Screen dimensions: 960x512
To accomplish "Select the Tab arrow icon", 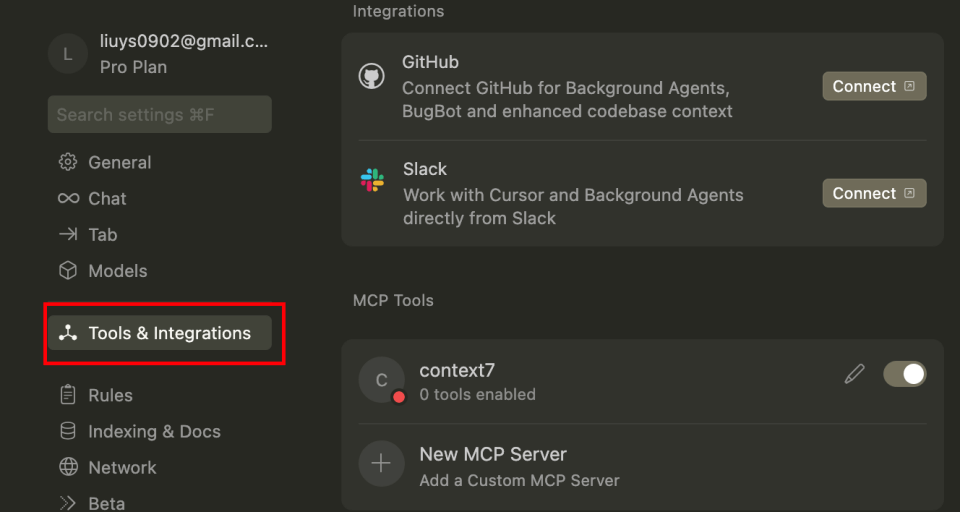I will click(x=68, y=234).
